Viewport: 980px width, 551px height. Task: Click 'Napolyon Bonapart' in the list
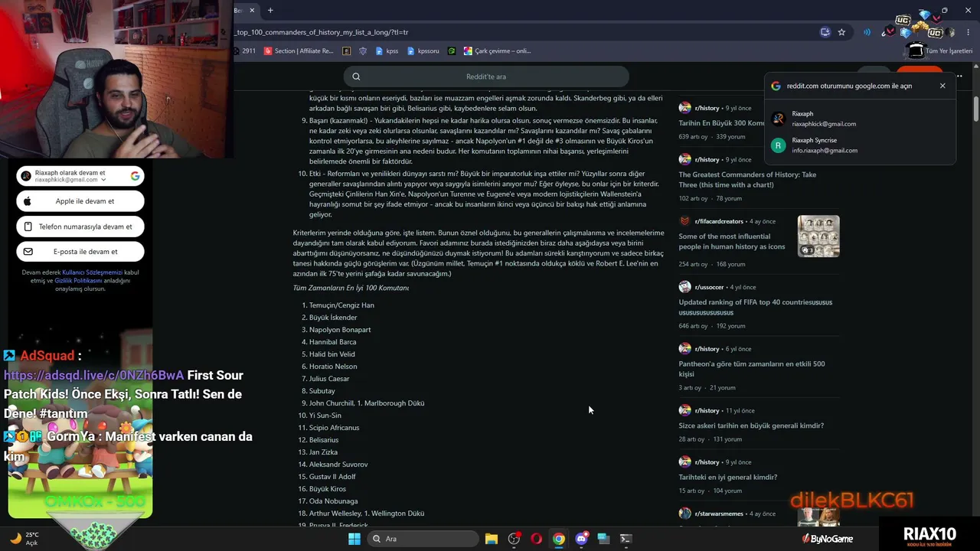click(340, 330)
